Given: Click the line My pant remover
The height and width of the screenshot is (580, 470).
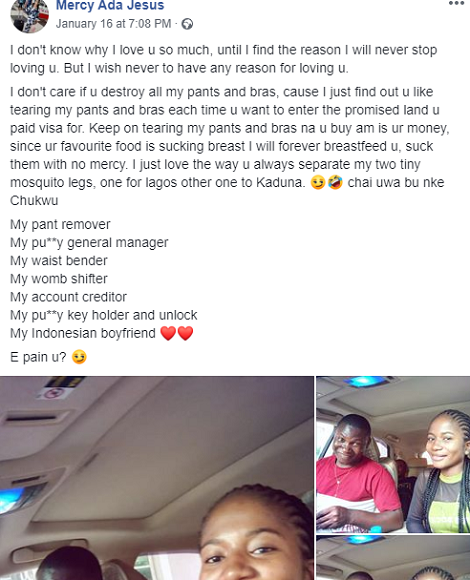Looking at the screenshot, I should point(60,225).
